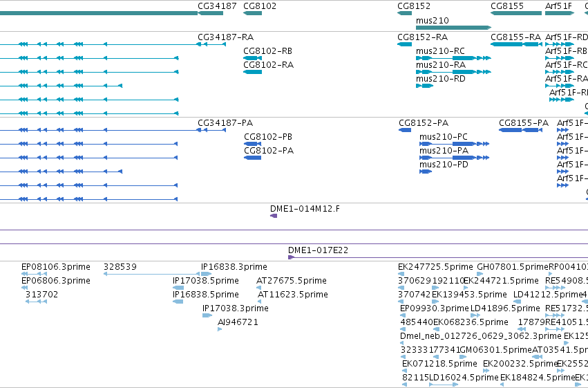Select the CG8155 gene label
The width and height of the screenshot is (588, 388).
click(x=507, y=6)
